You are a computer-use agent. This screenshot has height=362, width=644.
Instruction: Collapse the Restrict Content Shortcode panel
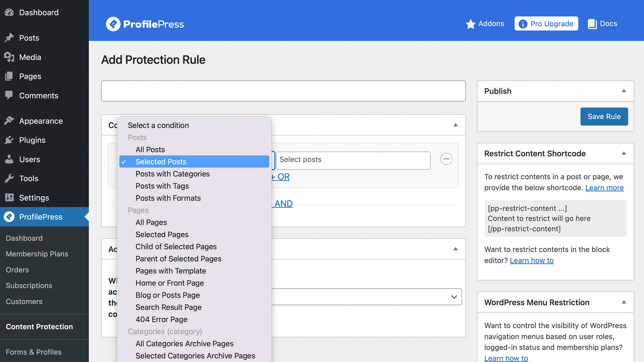coord(624,153)
